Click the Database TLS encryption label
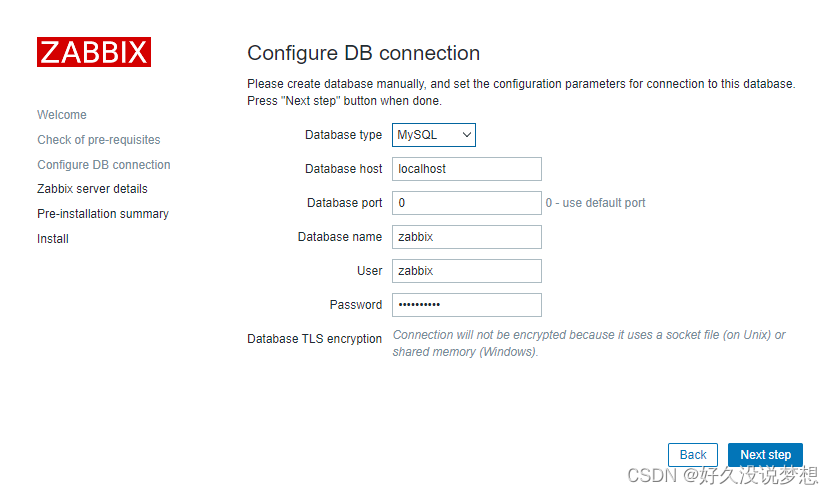Viewport: 834px width, 494px height. pos(314,339)
